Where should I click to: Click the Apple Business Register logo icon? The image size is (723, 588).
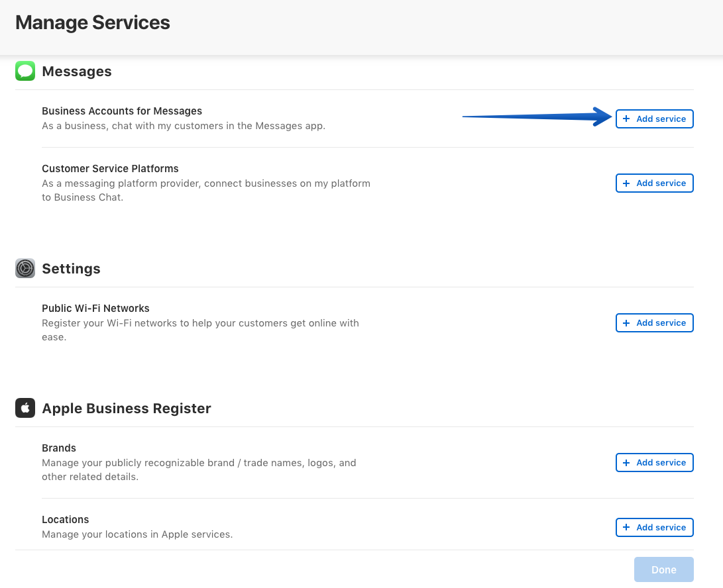point(25,408)
